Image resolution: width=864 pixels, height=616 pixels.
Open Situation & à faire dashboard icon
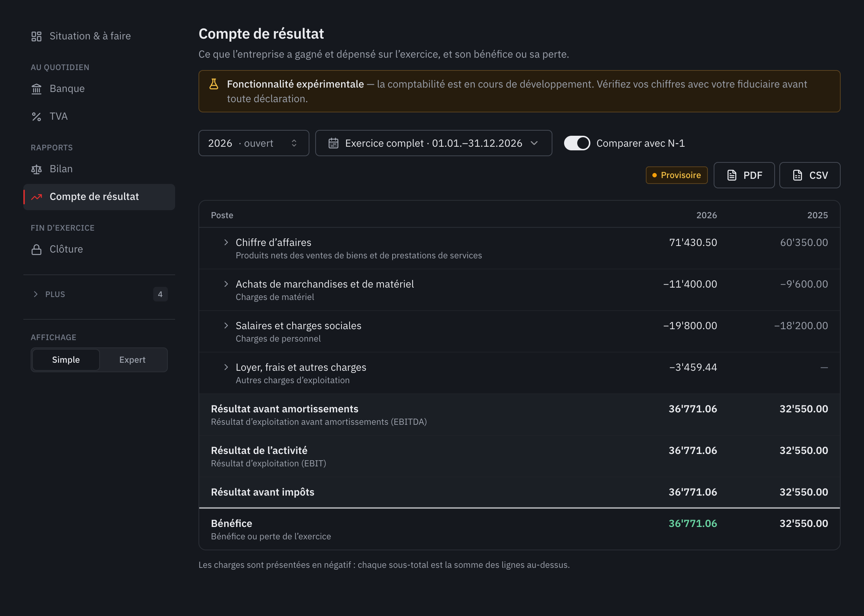(36, 36)
